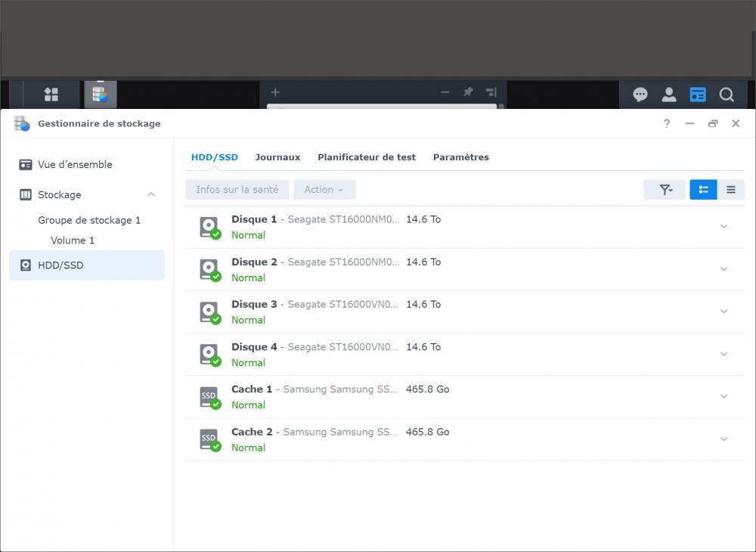
Task: Switch to detailed card view
Action: (x=703, y=190)
